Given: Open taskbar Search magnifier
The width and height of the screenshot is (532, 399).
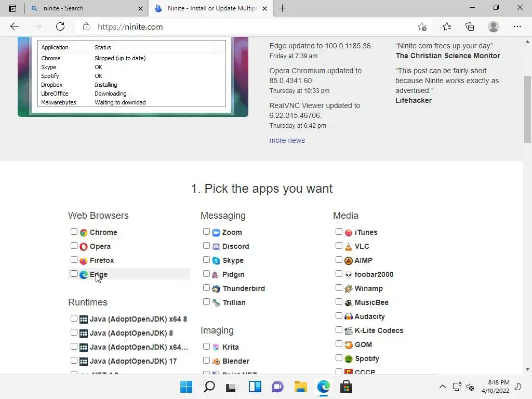Looking at the screenshot, I should click(209, 387).
